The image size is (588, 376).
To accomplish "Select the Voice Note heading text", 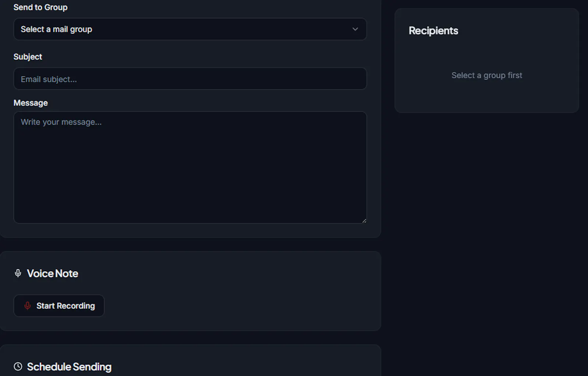I will coord(53,273).
